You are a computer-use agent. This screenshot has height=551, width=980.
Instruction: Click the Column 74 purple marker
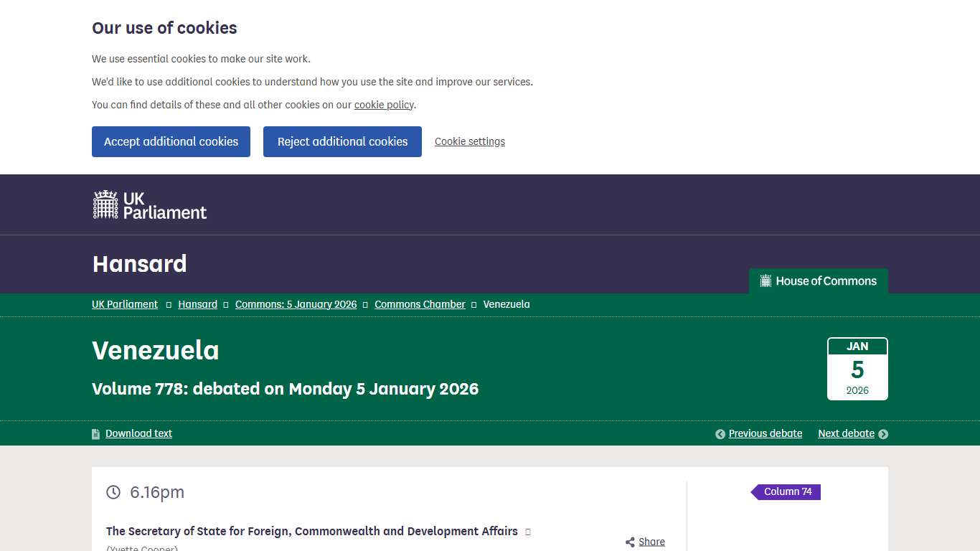787,491
